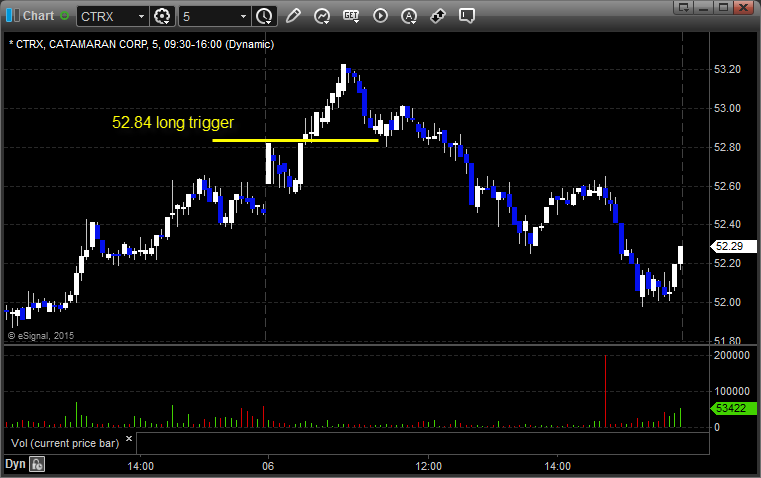Click the Vol (current price bar) label
761x478 pixels.
pyautogui.click(x=65, y=443)
